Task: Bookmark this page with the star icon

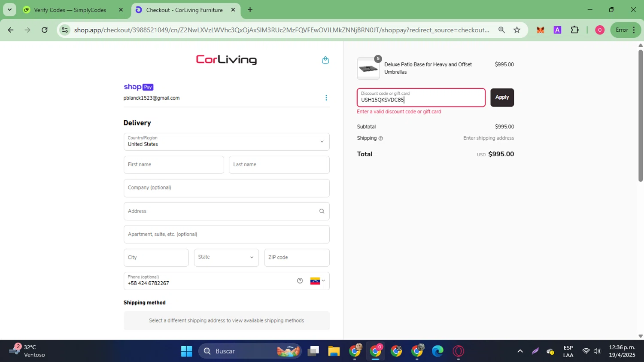Action: (x=517, y=30)
